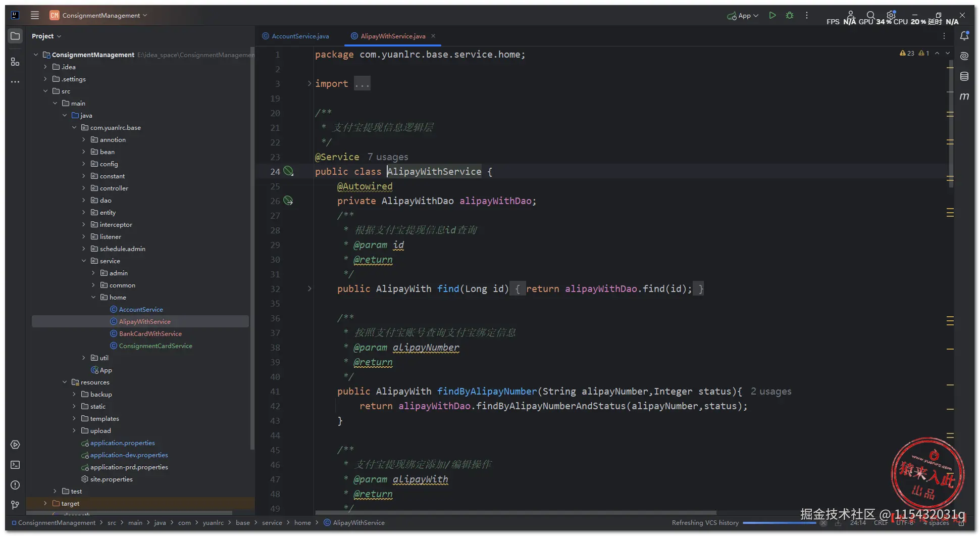980x536 pixels.
Task: Click the findByAlipayNumber method name
Action: tap(487, 391)
